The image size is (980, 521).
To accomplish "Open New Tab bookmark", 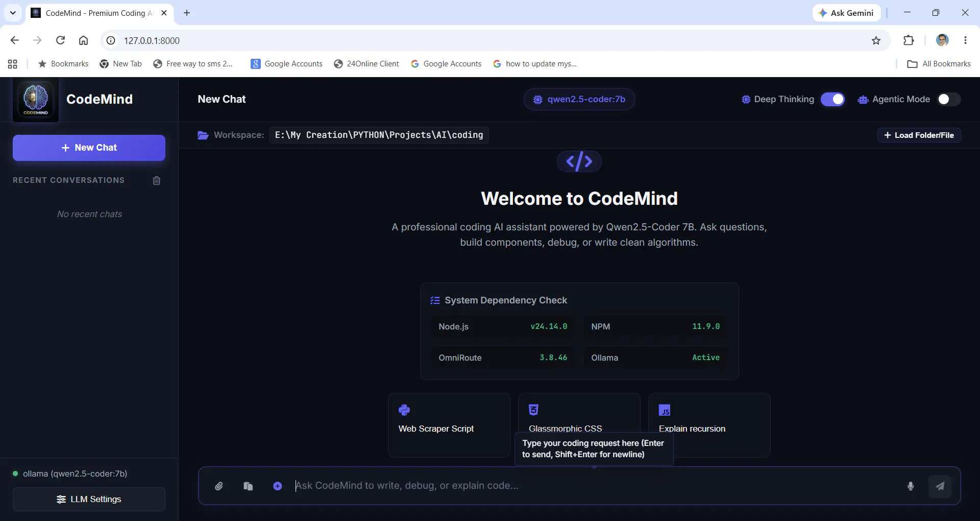I will (x=121, y=64).
